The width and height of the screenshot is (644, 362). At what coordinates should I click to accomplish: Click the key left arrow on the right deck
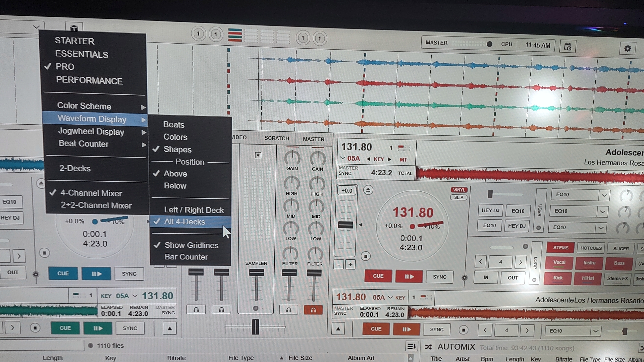click(369, 159)
